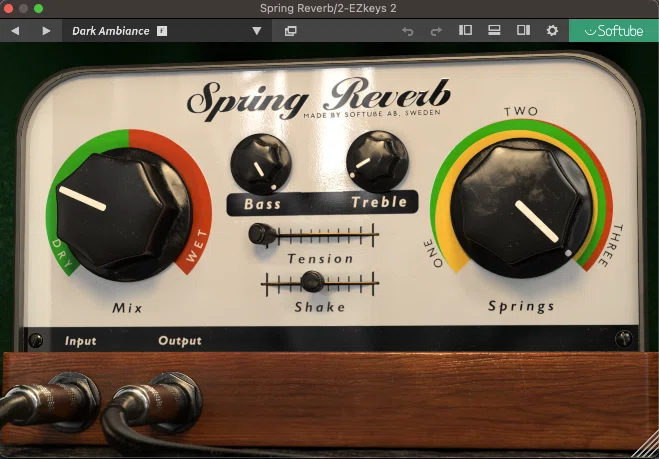Toggle the bottom panel view
This screenshot has height=459, width=659.
pos(494,30)
